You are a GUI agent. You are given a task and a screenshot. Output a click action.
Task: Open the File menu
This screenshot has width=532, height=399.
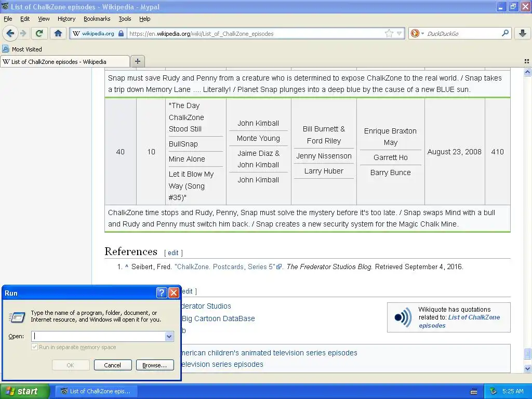[x=8, y=19]
